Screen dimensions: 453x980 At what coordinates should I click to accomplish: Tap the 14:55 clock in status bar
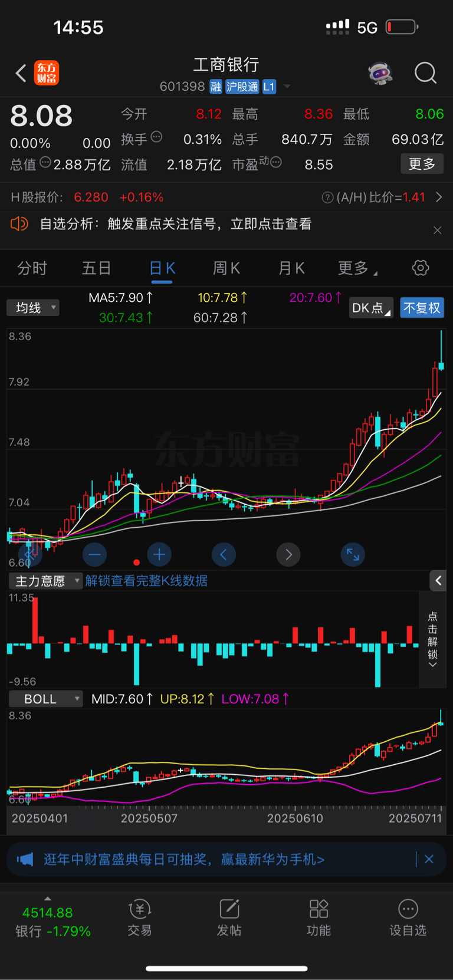click(x=78, y=27)
